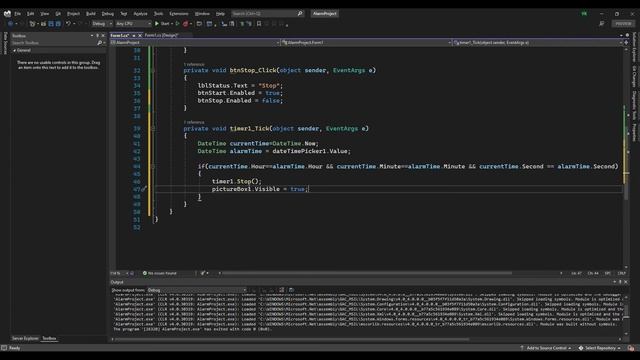
Task: Open the AlarmProject.Form1 type dropdown
Action: pyautogui.click(x=367, y=42)
